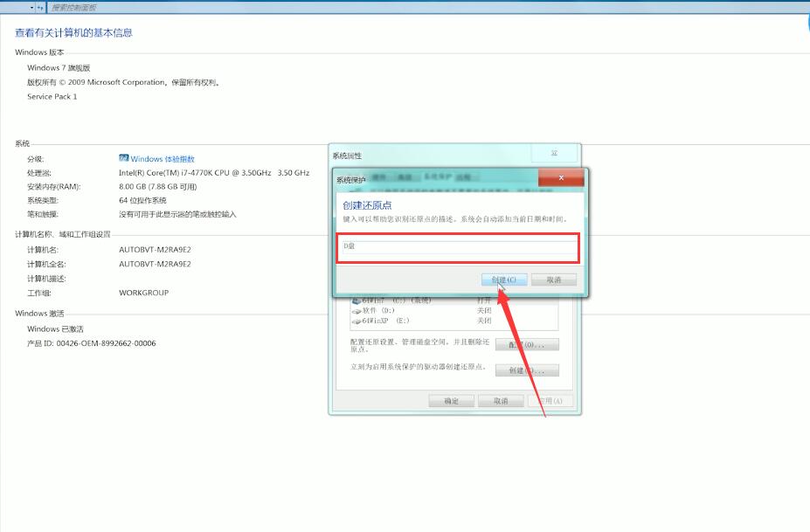This screenshot has height=532, width=810.
Task: Click the control panel search box
Action: click(x=428, y=8)
